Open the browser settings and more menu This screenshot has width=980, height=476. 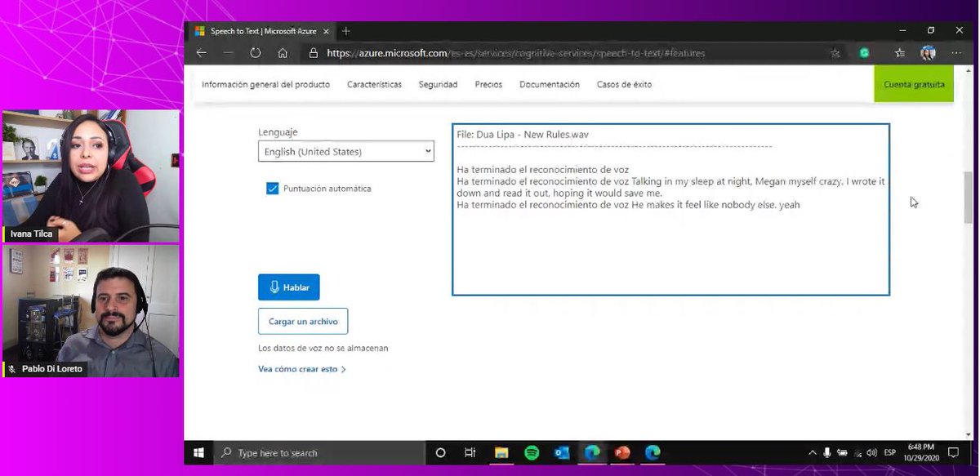point(958,53)
